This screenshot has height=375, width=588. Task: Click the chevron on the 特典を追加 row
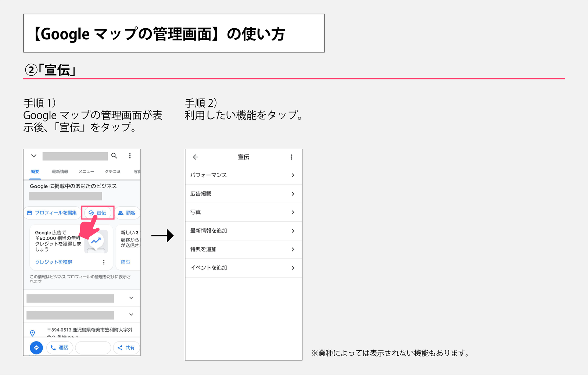point(293,249)
